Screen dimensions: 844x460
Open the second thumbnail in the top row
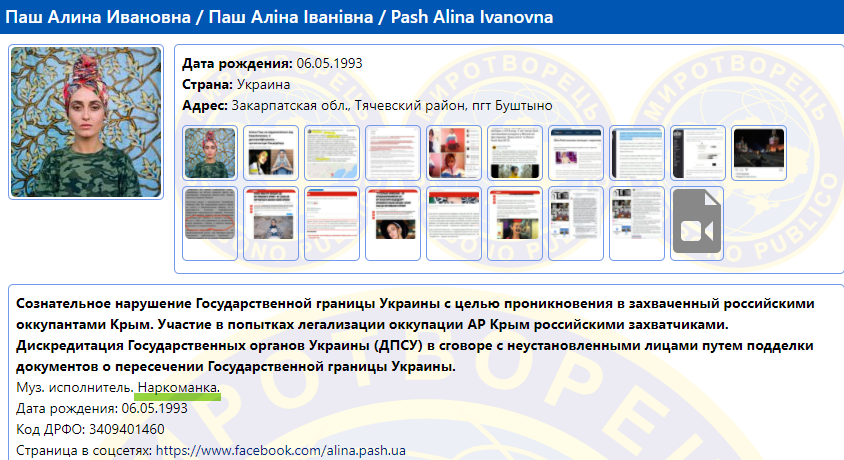[x=271, y=153]
